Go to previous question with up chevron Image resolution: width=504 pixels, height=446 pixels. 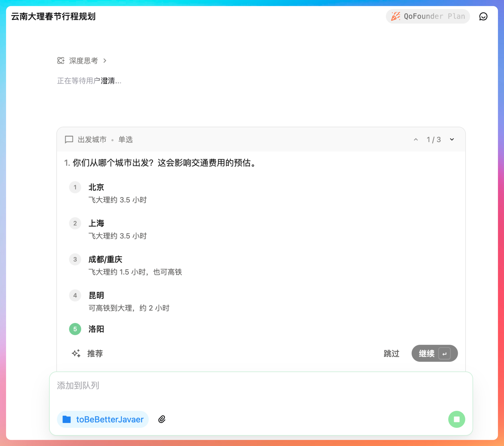coord(416,139)
